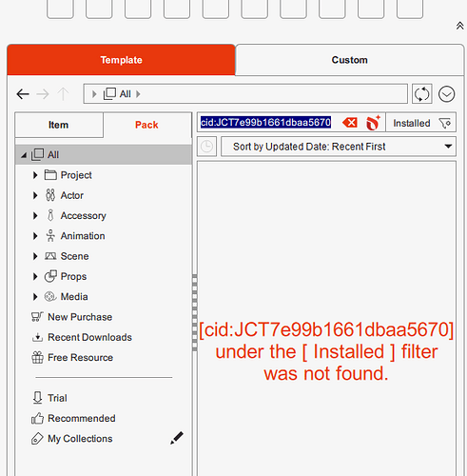The height and width of the screenshot is (476, 467).
Task: Edit My Collections with pencil icon
Action: tap(177, 438)
